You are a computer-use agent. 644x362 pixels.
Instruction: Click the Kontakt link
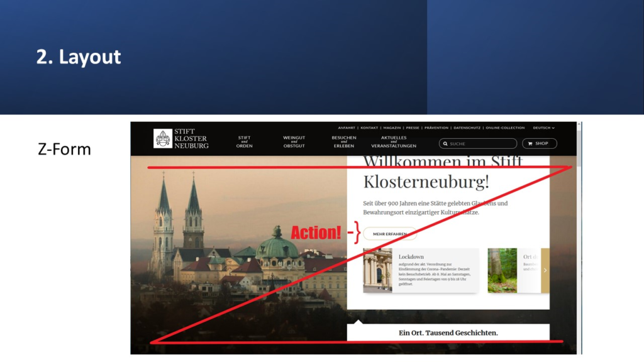pos(369,128)
